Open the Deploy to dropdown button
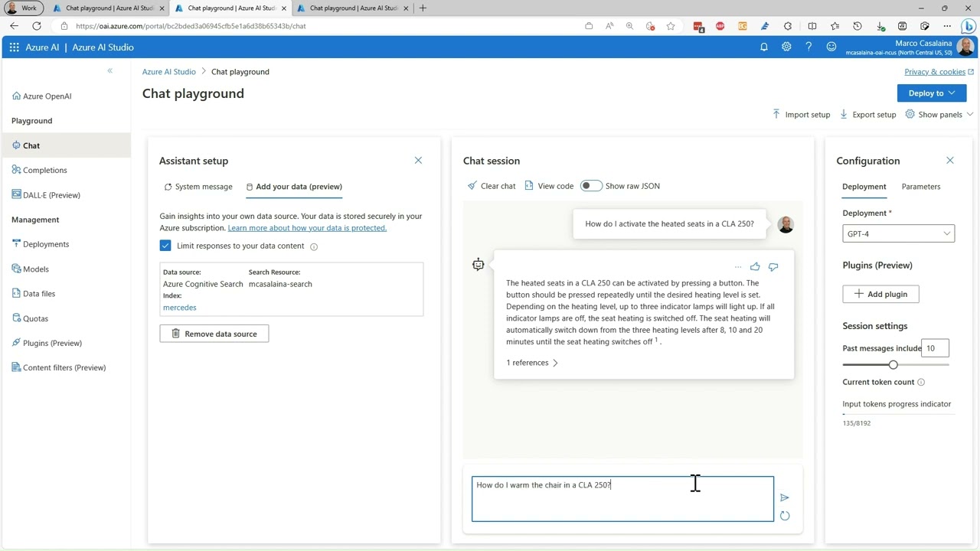 point(932,93)
